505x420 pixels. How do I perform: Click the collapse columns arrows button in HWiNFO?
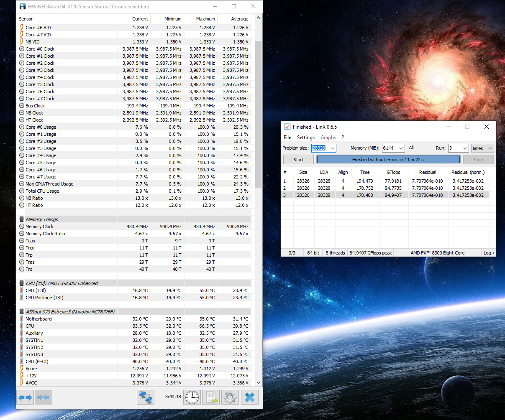[x=43, y=397]
